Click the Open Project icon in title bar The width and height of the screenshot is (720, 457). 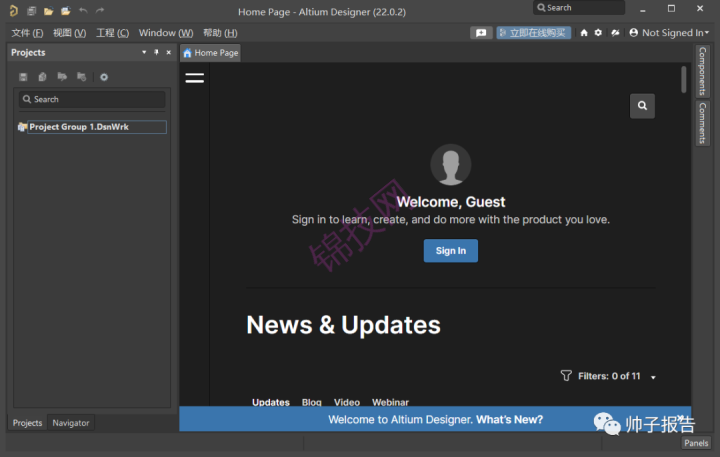[x=66, y=11]
